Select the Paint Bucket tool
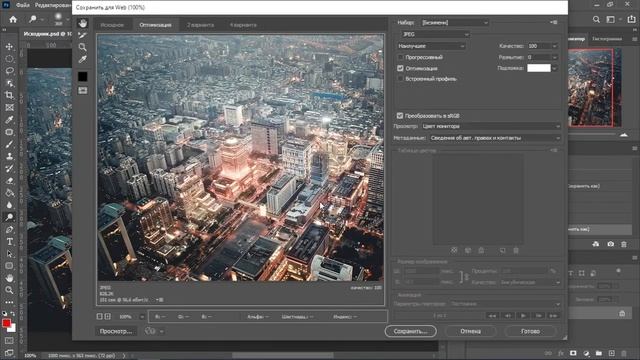The width and height of the screenshot is (640, 360). tap(9, 193)
